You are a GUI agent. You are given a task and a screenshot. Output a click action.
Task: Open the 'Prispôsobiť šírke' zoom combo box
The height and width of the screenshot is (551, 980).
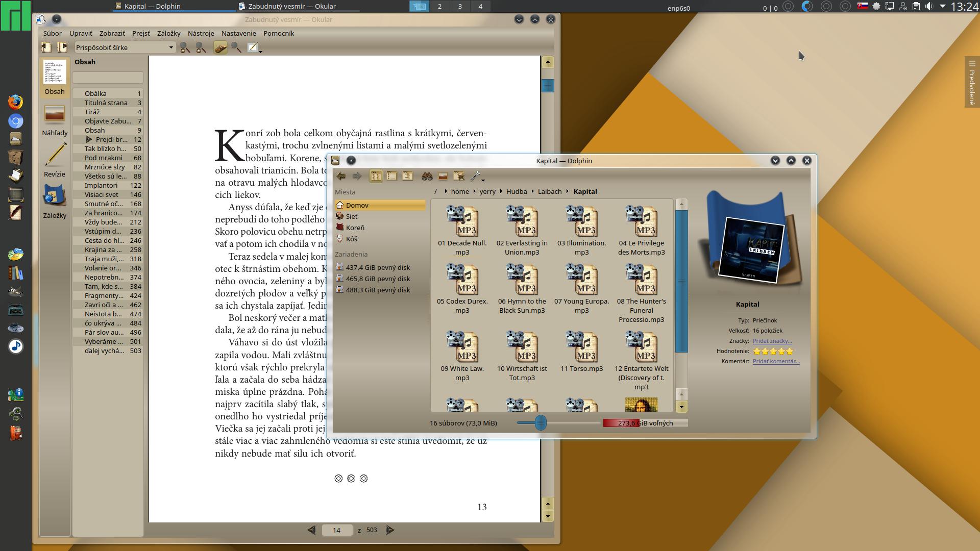tap(125, 47)
